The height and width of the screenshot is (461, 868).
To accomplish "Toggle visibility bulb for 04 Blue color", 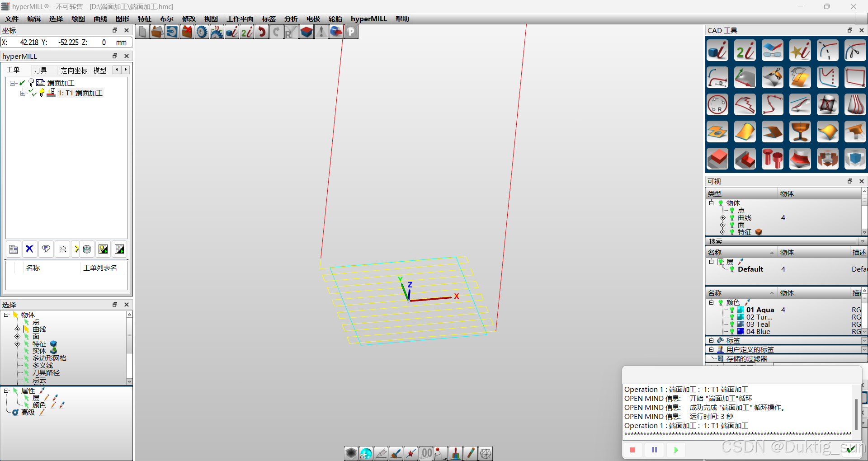I will pos(732,332).
